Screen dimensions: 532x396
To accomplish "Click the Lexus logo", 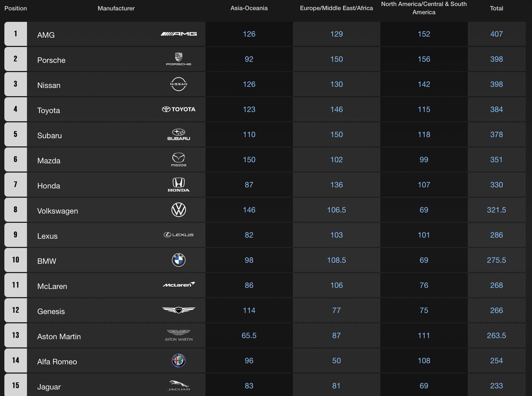I will point(179,235).
